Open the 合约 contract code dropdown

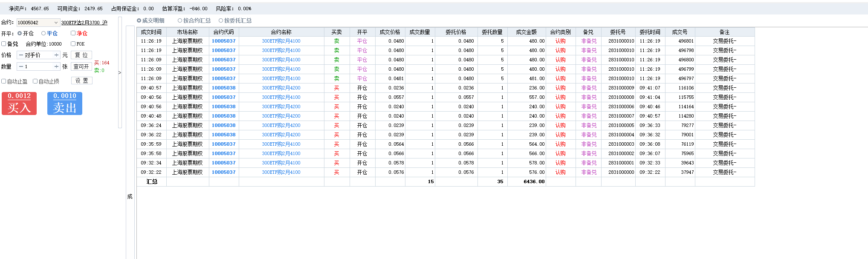pos(56,23)
